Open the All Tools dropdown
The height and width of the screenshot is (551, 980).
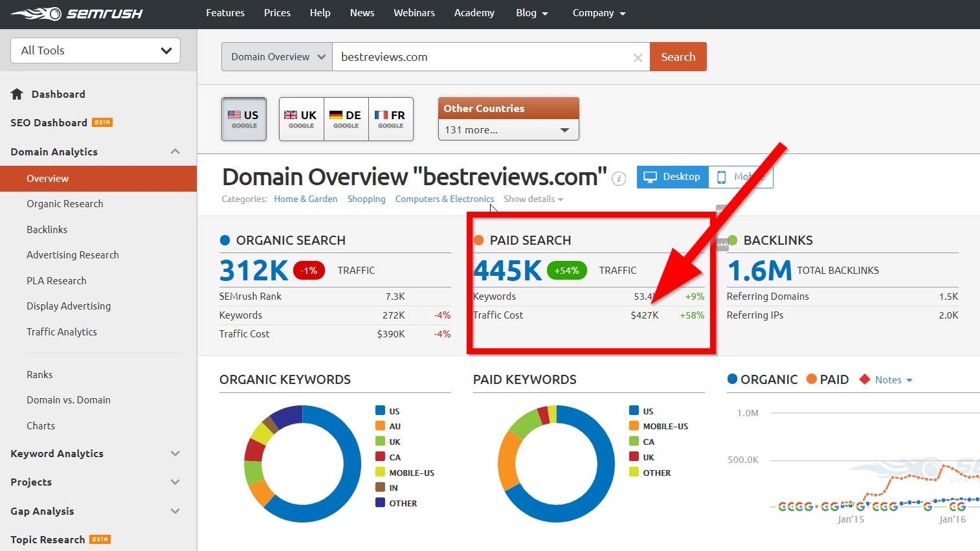[95, 50]
